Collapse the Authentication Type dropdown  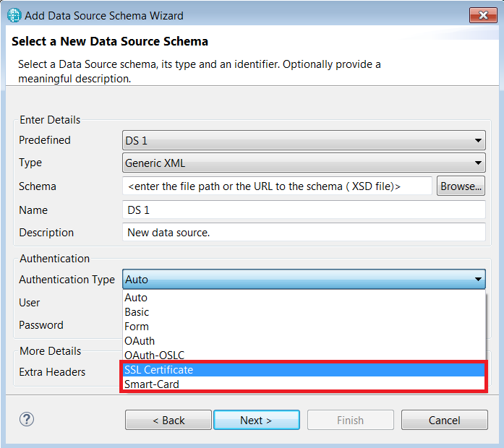pyautogui.click(x=478, y=279)
